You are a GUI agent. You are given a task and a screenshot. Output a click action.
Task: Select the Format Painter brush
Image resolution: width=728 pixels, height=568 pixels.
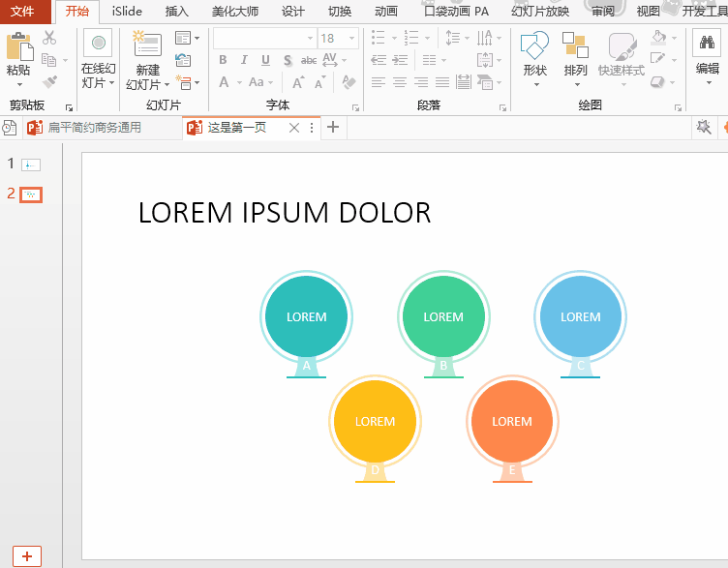pos(49,82)
